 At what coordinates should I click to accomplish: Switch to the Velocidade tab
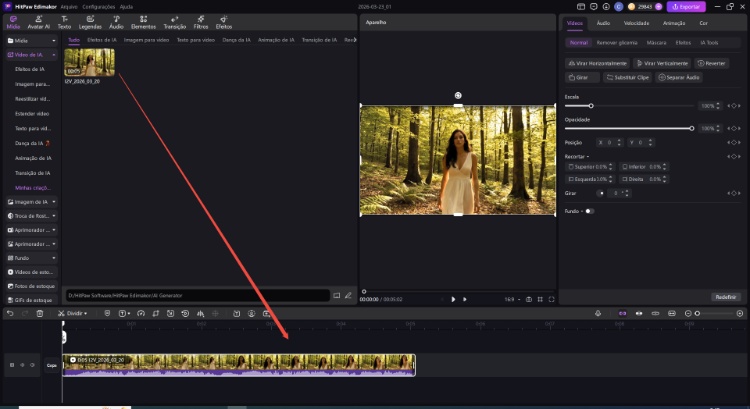636,23
